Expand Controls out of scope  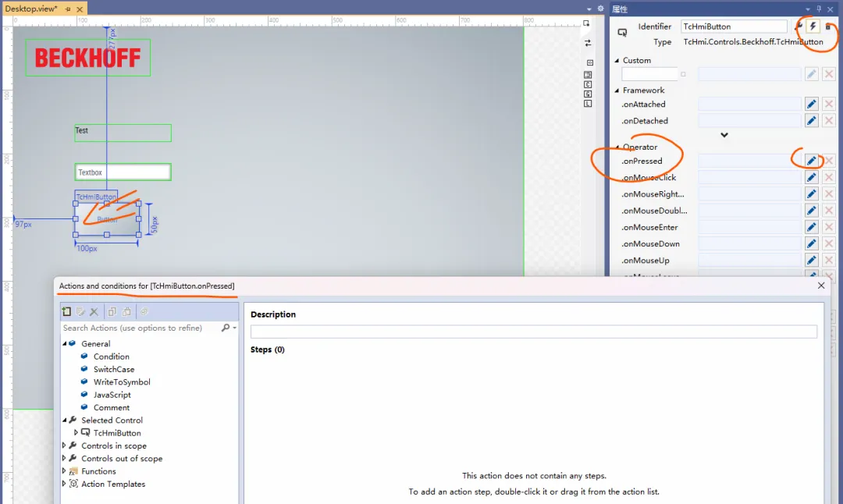click(64, 458)
